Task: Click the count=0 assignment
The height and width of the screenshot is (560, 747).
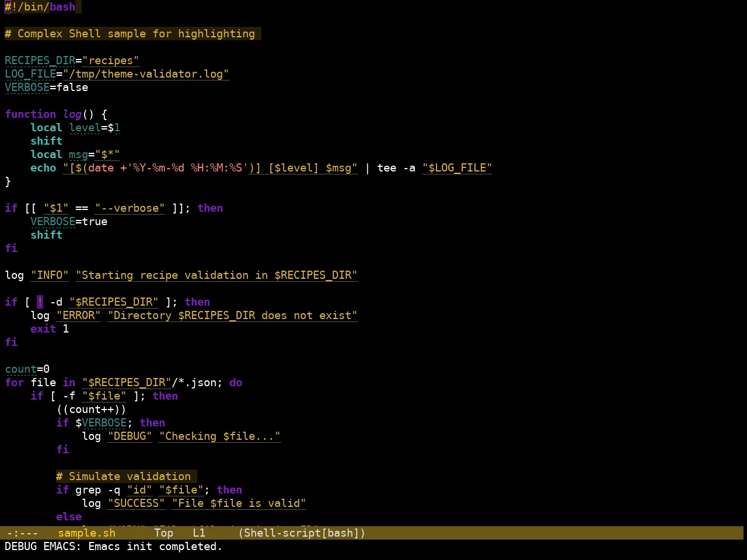Action: click(27, 369)
